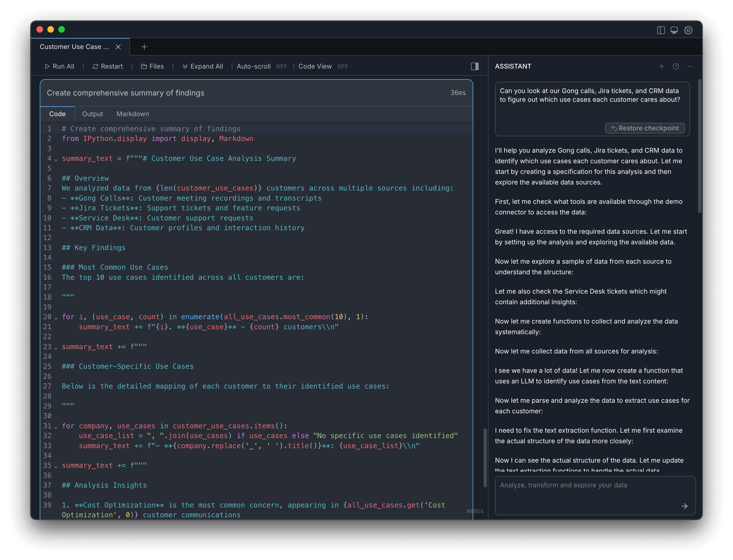Click the '## Overview' code line
Screen dimensions: 733x560
85,178
